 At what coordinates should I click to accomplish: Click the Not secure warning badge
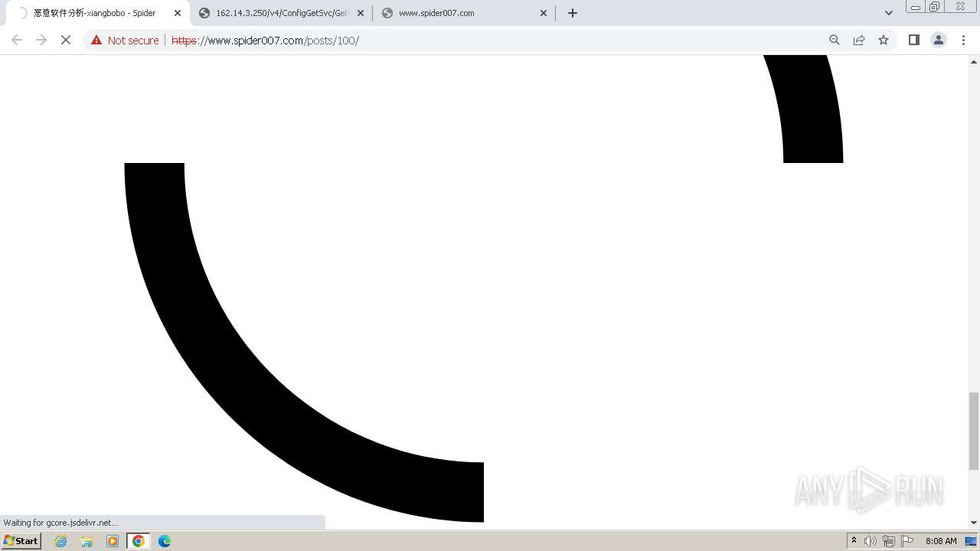125,41
